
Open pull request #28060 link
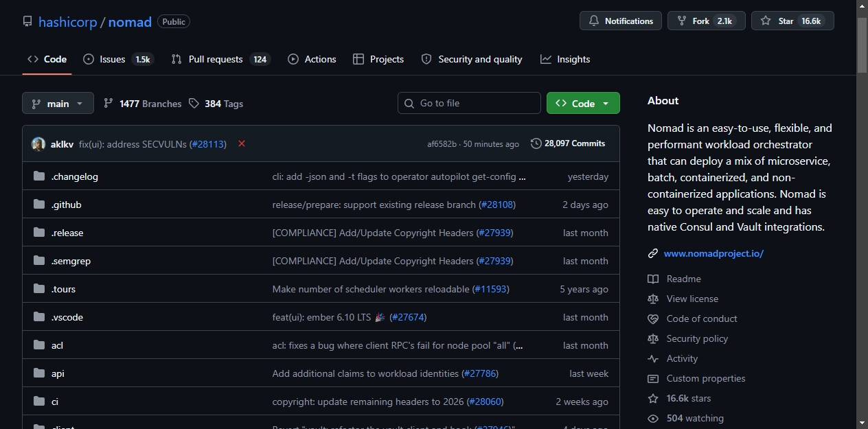tap(485, 402)
